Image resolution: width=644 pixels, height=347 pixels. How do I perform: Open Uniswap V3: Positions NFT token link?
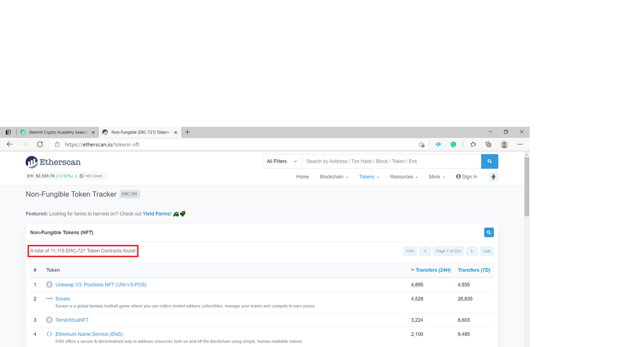[101, 285]
